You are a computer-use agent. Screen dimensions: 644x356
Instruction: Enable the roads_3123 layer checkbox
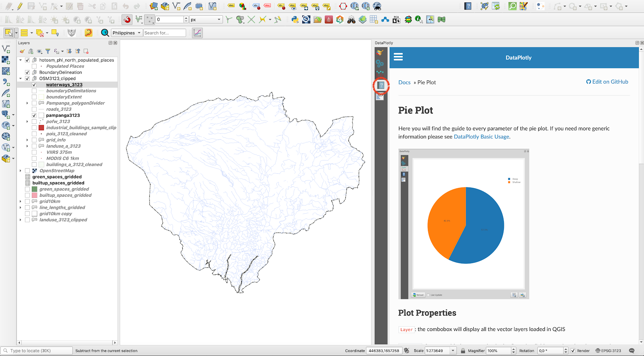(34, 109)
